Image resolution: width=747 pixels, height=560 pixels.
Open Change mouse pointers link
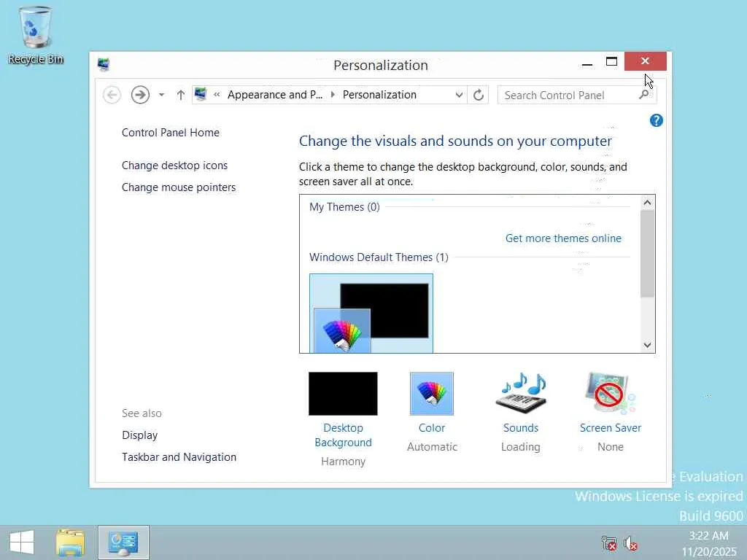click(179, 187)
